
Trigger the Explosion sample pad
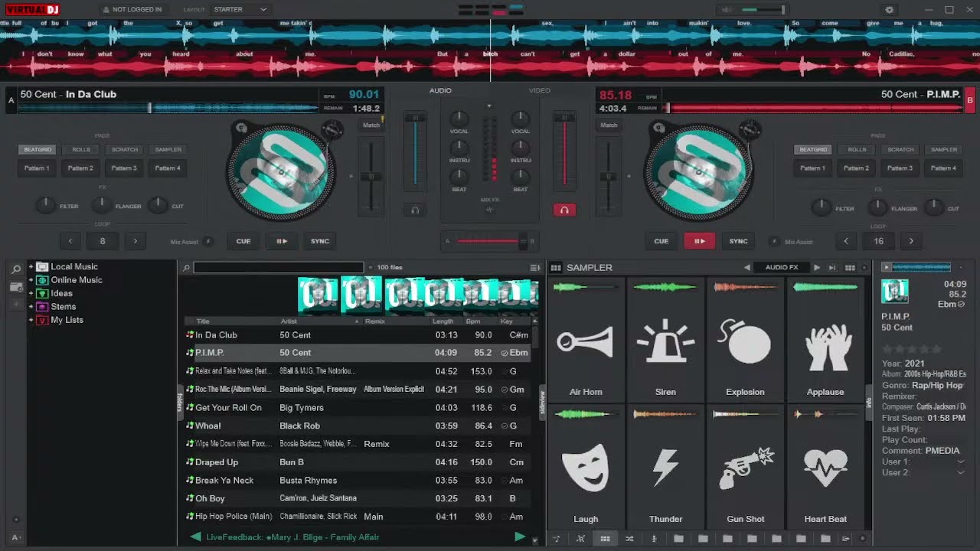[745, 340]
